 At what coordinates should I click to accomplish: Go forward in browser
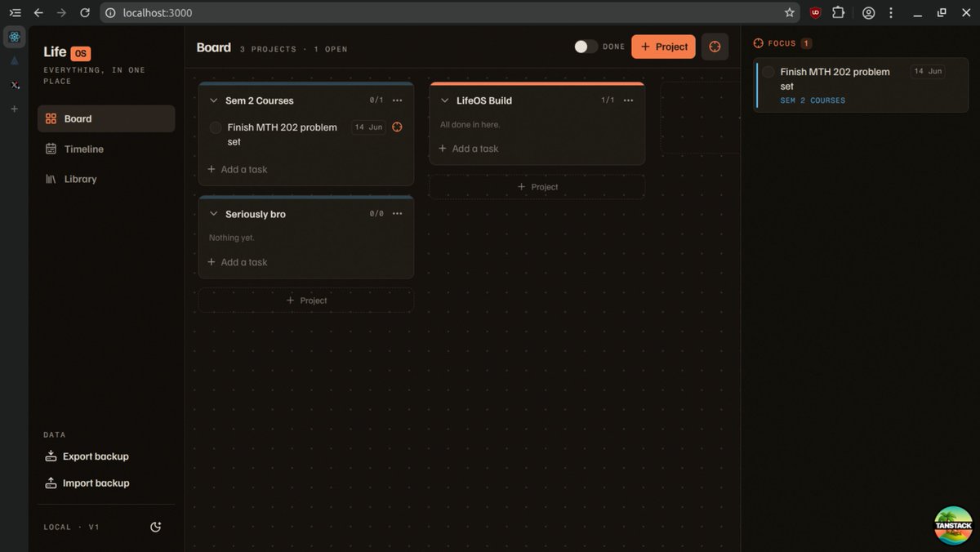point(61,12)
